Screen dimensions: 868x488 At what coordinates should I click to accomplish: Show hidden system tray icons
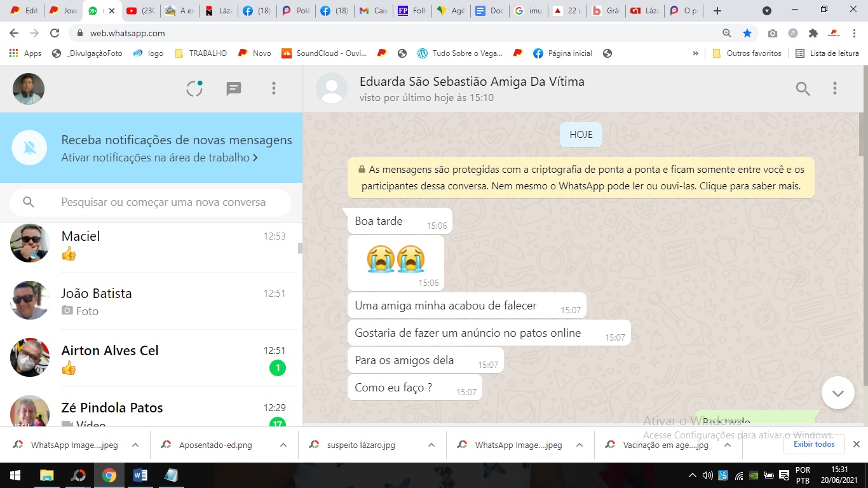693,475
